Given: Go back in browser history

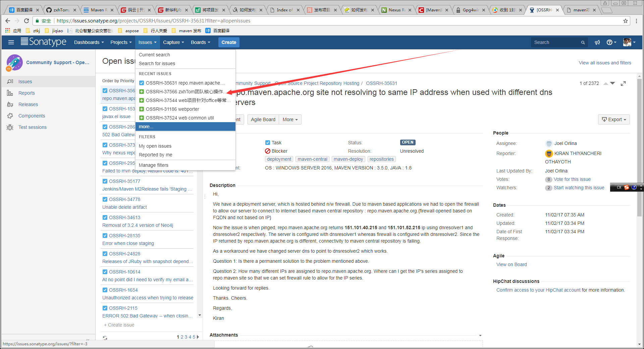Looking at the screenshot, I should [x=8, y=21].
